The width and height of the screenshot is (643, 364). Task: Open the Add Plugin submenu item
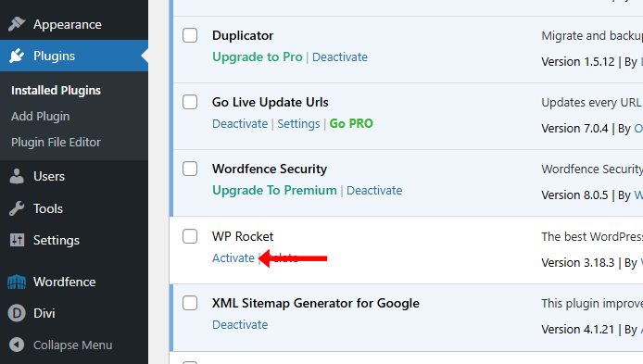40,117
